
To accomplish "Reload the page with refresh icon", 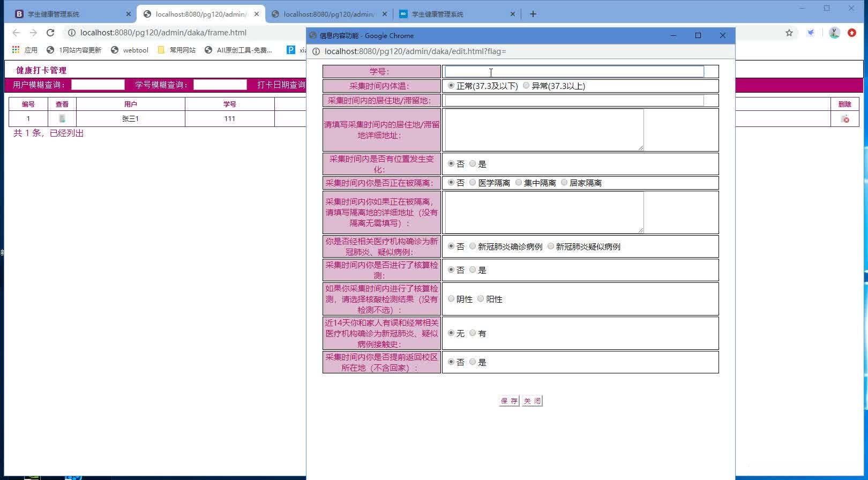I will click(50, 33).
